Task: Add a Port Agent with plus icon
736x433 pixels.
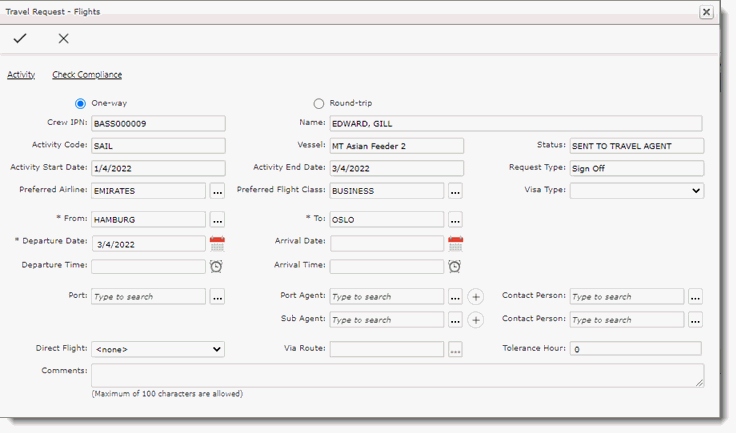Action: (x=476, y=297)
